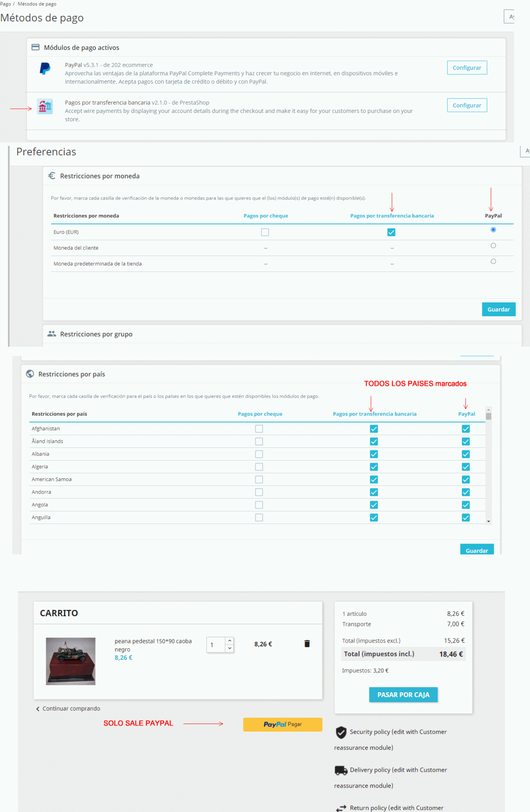Select PayPal radio for Moneda del cliente
Image resolution: width=530 pixels, height=812 pixels.
click(x=493, y=246)
